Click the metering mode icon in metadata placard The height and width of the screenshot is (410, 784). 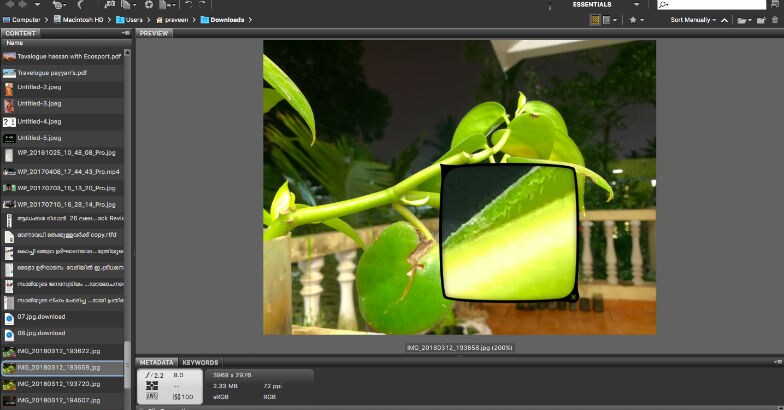click(x=152, y=386)
